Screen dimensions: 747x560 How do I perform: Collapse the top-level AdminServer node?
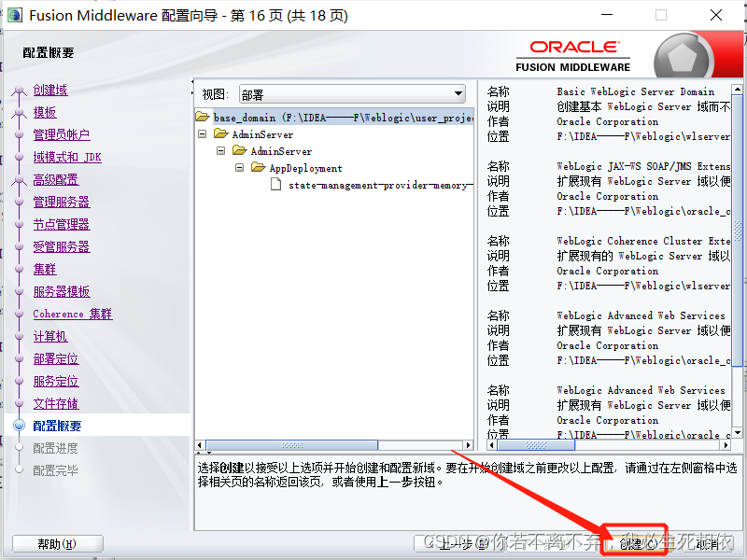click(x=203, y=134)
